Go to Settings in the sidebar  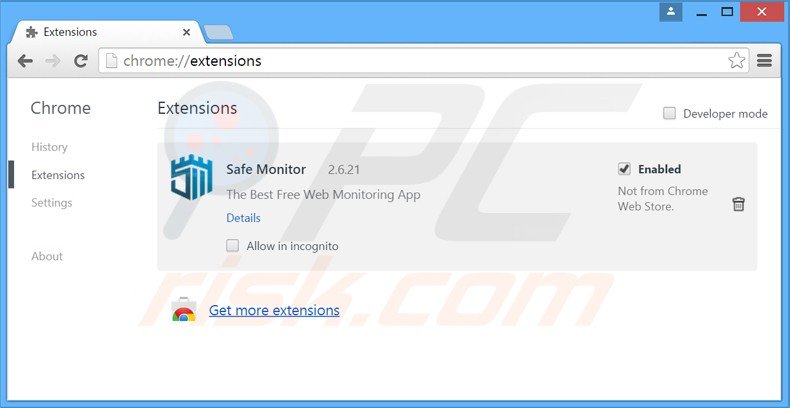51,203
